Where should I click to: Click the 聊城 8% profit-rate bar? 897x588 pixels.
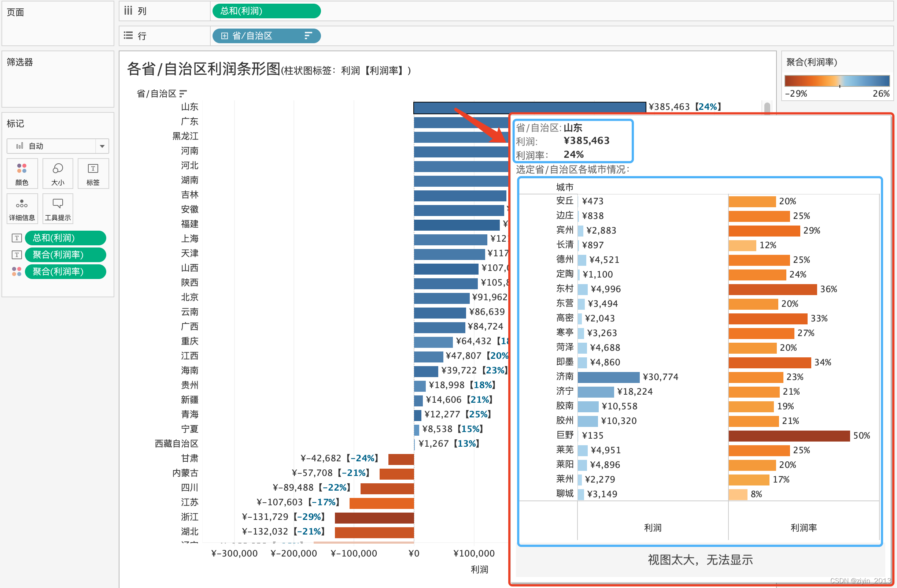click(x=738, y=494)
